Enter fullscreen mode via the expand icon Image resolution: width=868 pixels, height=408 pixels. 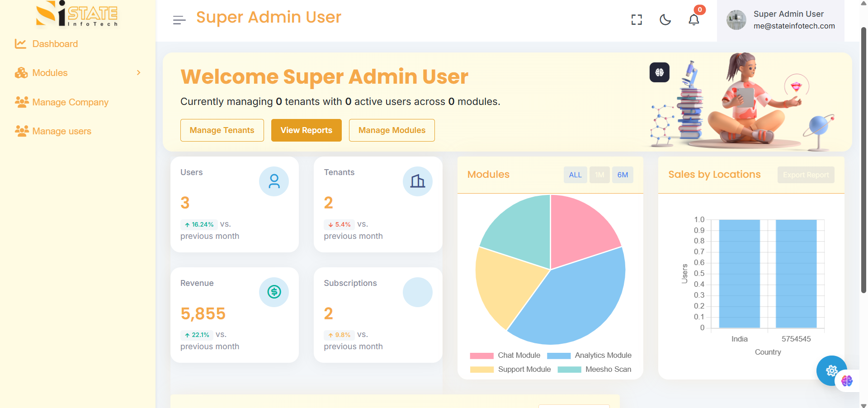point(636,19)
